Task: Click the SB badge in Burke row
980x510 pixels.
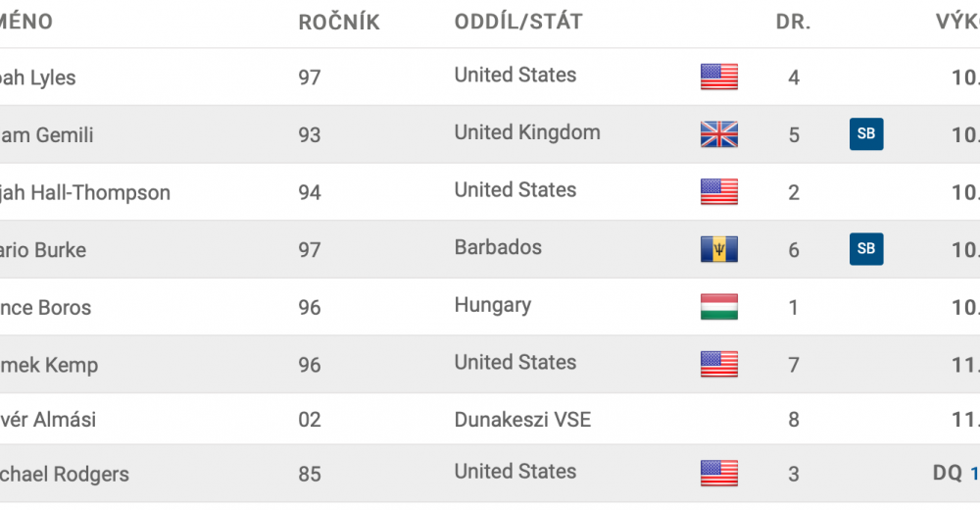Action: point(866,249)
